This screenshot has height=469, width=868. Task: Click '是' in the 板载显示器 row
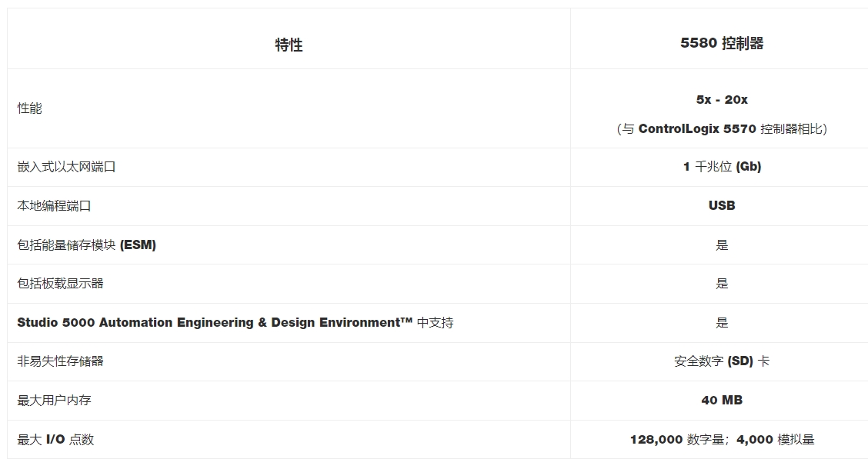pos(722,284)
